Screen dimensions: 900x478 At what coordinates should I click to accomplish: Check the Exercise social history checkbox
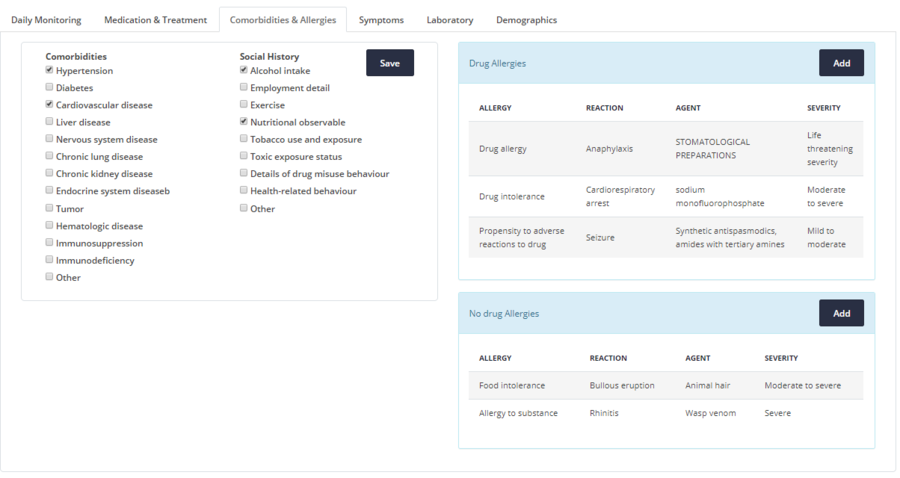(x=243, y=105)
